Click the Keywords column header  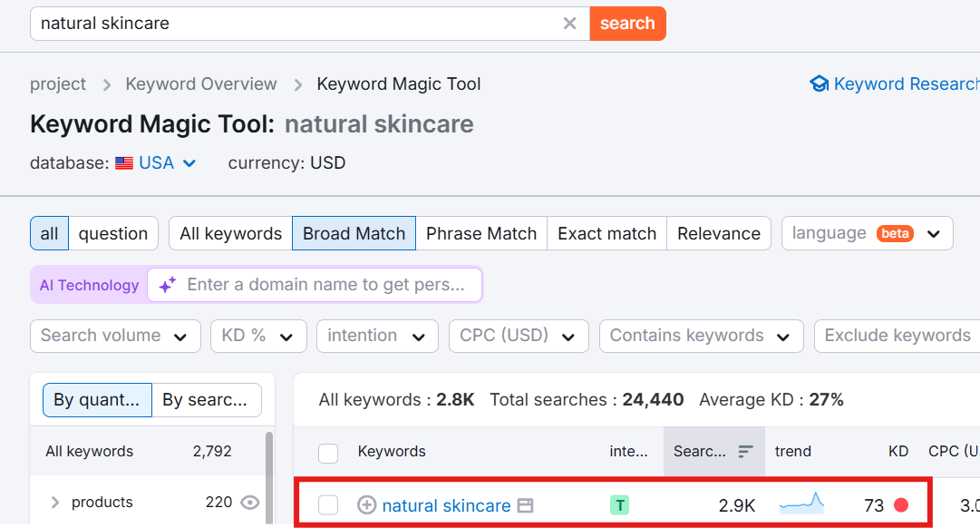pyautogui.click(x=392, y=451)
